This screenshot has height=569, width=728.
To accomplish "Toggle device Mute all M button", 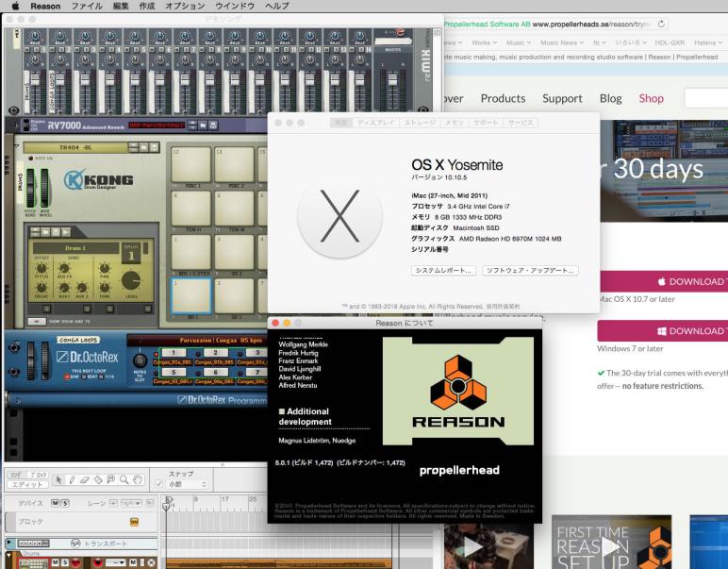I will pos(56,503).
